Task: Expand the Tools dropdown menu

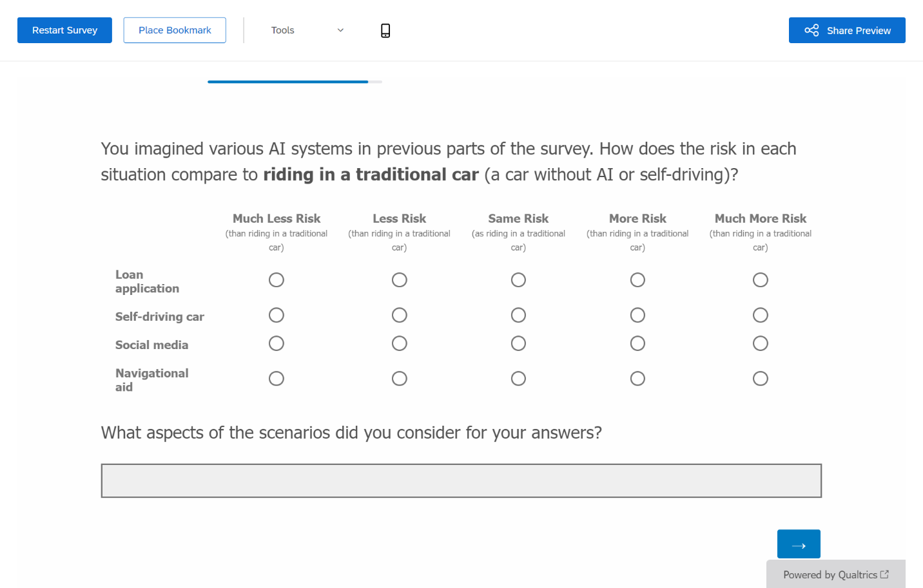Action: (307, 30)
